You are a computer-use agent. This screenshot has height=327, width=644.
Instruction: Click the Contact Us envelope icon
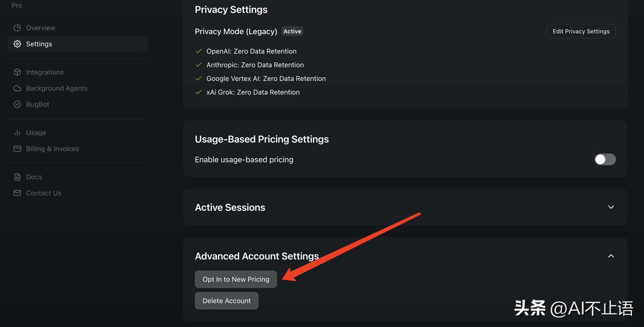pos(17,193)
